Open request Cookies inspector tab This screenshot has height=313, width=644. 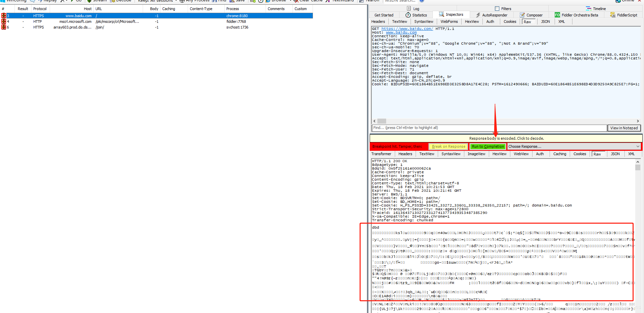[510, 21]
